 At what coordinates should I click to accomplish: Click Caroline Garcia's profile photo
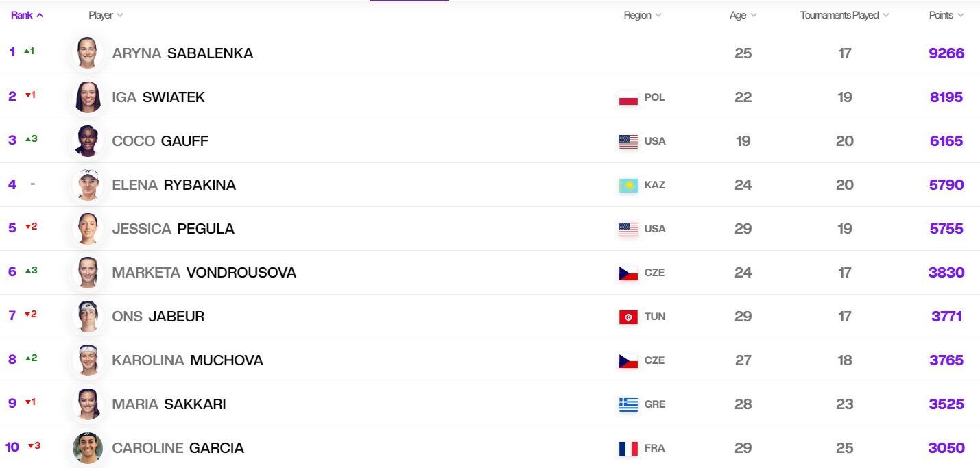pos(88,447)
